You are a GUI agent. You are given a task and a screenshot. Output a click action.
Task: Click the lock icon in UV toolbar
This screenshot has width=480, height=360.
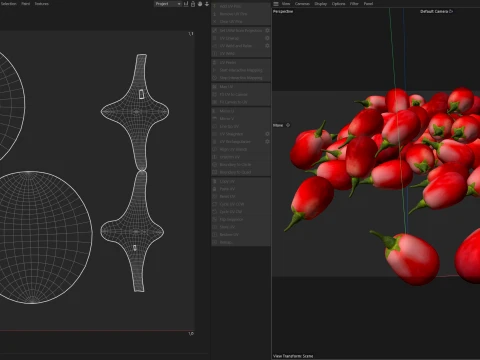pyautogui.click(x=193, y=4)
